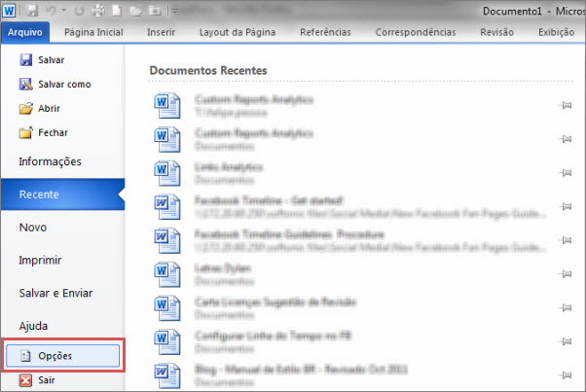586x392 pixels.
Task: Pin the Letras Dylan document
Action: click(567, 273)
